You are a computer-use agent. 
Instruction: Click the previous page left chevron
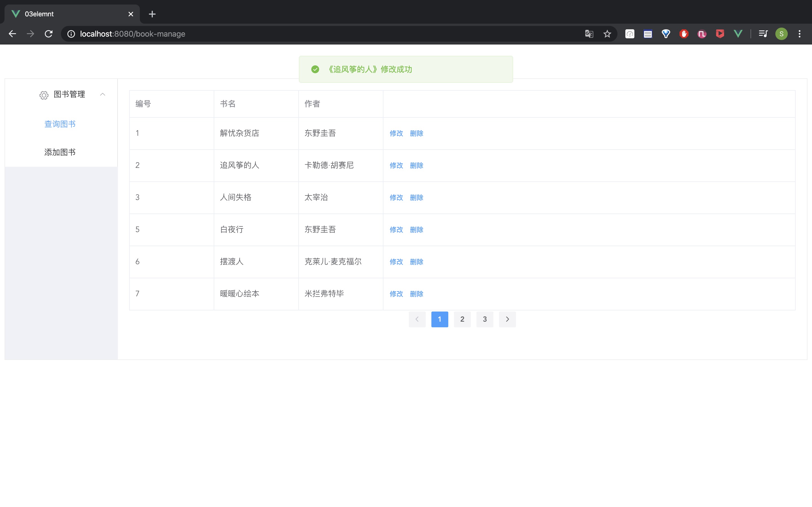click(x=417, y=319)
